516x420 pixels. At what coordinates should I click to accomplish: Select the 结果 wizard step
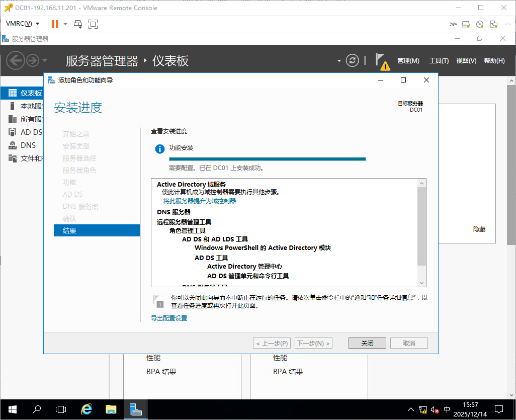[97, 230]
